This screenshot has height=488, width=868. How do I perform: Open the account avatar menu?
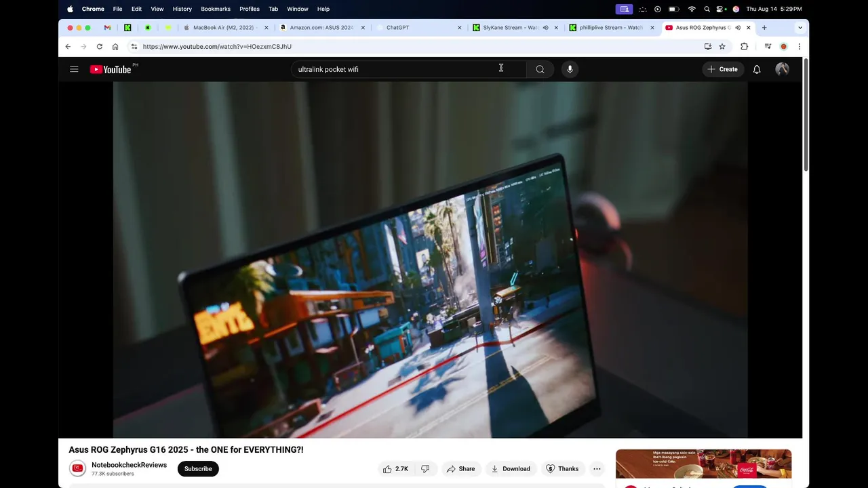[782, 69]
